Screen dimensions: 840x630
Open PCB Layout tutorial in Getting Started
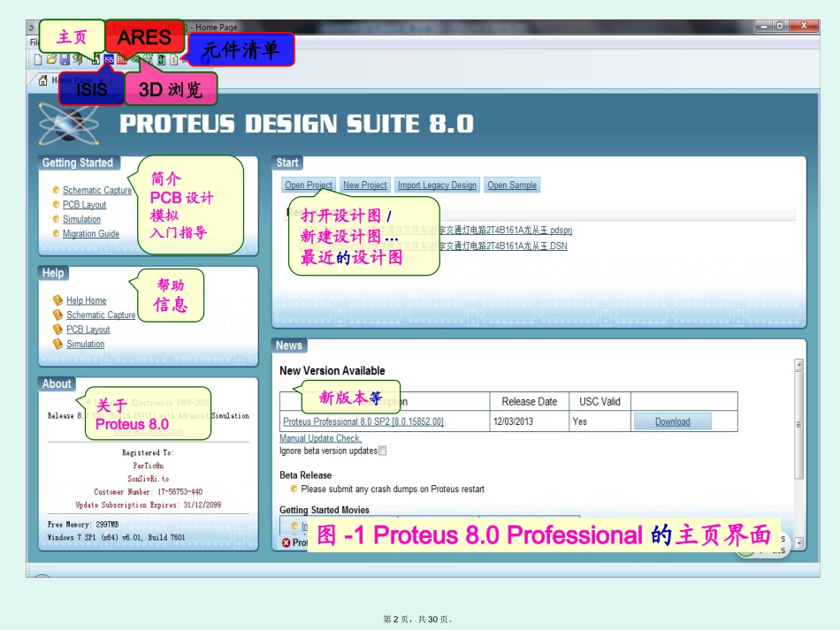84,204
